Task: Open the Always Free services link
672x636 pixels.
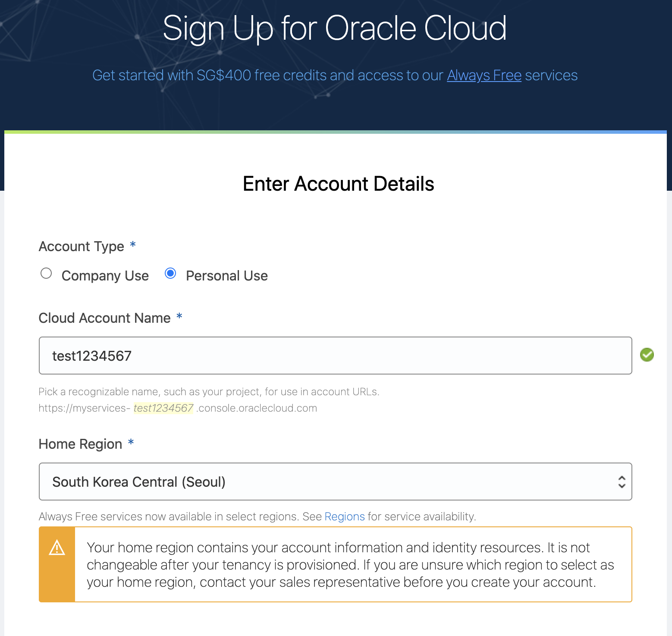Action: (x=484, y=76)
